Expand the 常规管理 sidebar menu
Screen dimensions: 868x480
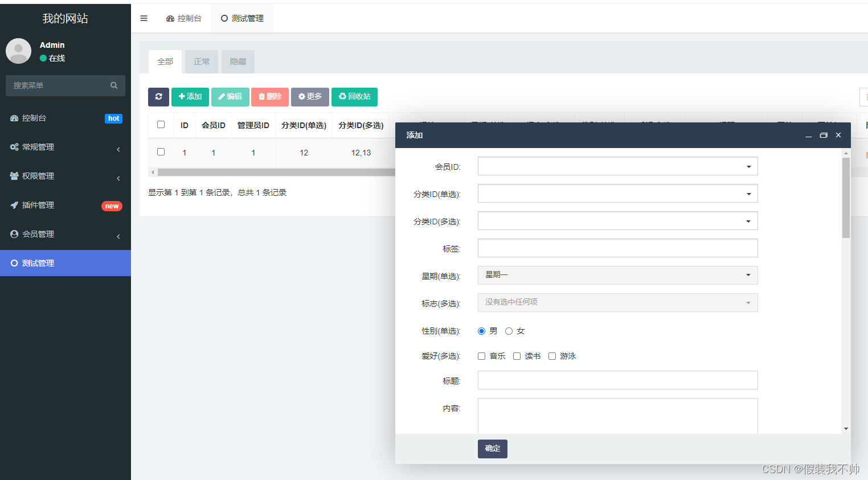[65, 147]
